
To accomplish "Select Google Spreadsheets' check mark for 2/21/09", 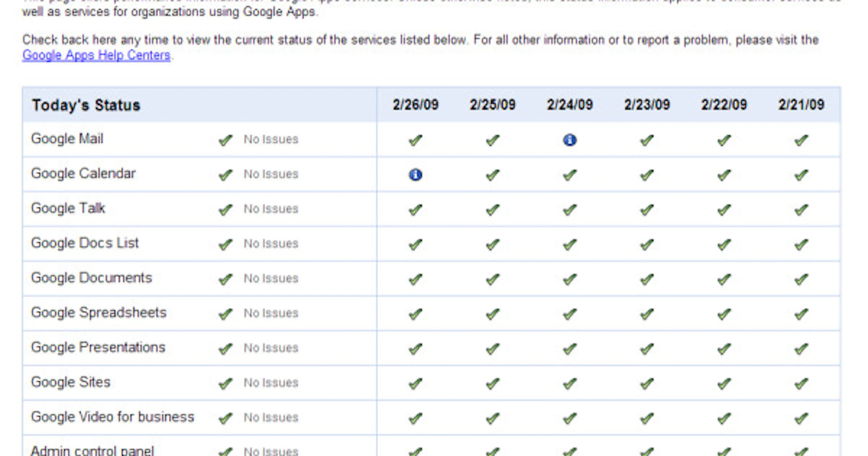I will (x=801, y=313).
